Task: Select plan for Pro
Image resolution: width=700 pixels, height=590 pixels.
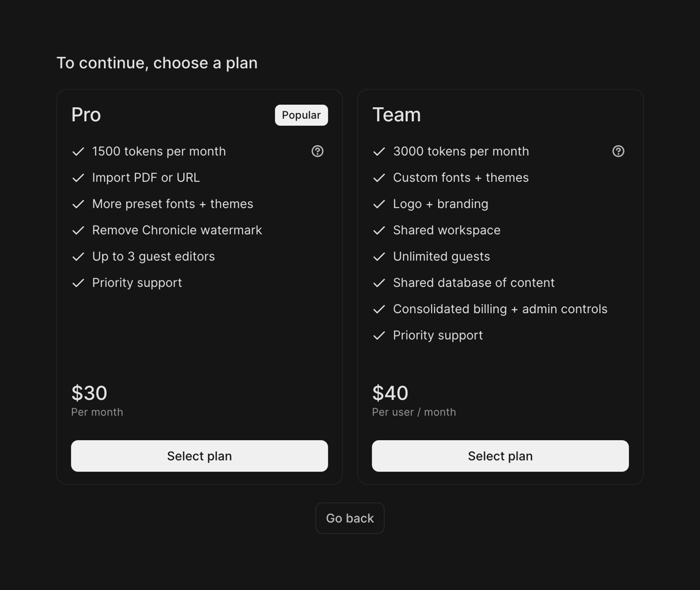Action: click(x=199, y=456)
